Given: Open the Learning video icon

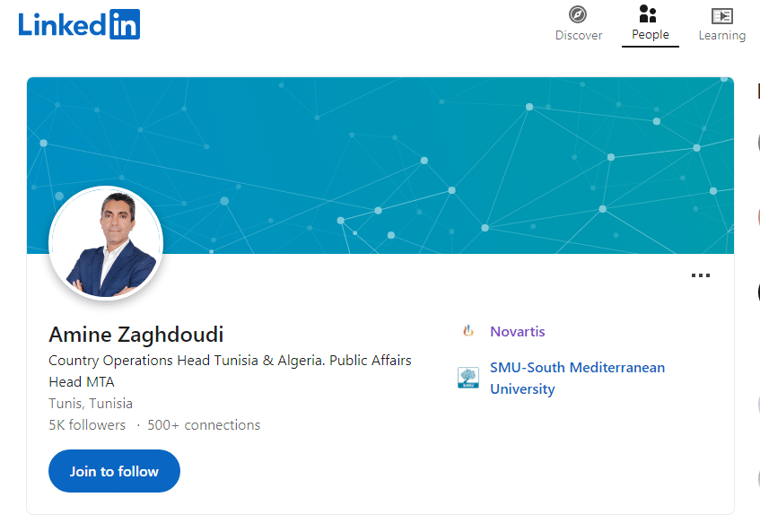Looking at the screenshot, I should coord(721,16).
